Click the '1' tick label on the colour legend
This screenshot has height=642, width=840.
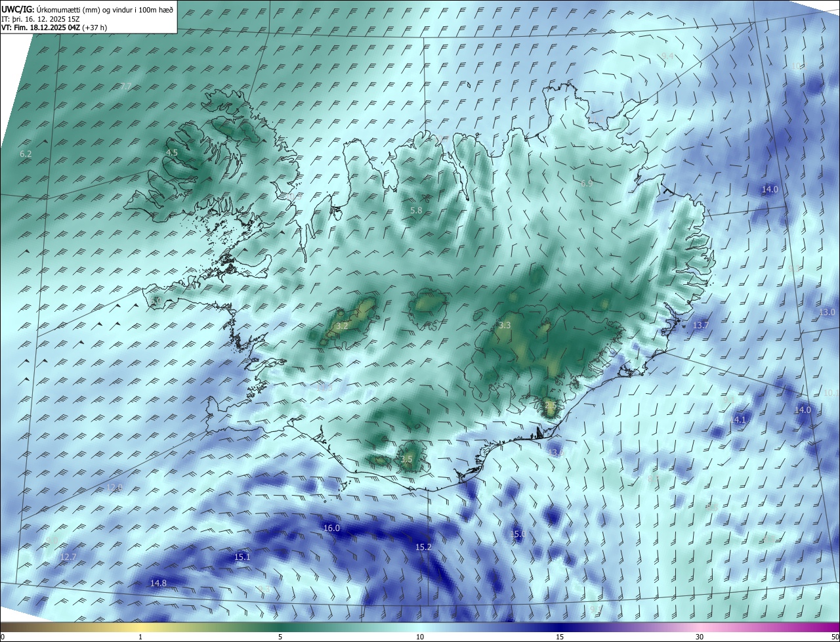[x=140, y=637]
